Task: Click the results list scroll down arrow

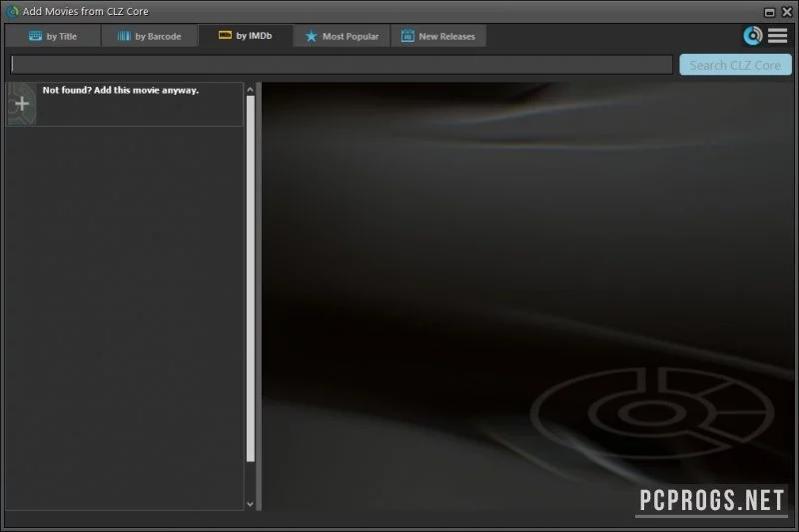Action: tap(250, 503)
